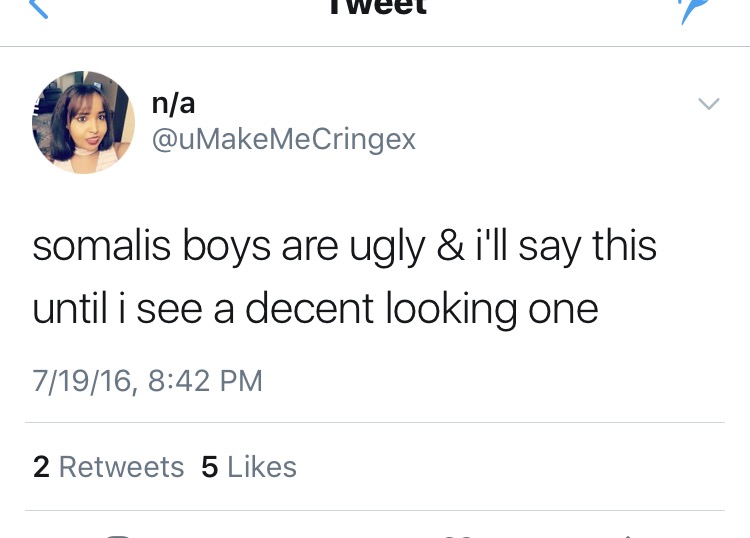The height and width of the screenshot is (538, 750).
Task: Click the word "Retweets" in stats row
Action: [x=121, y=467]
